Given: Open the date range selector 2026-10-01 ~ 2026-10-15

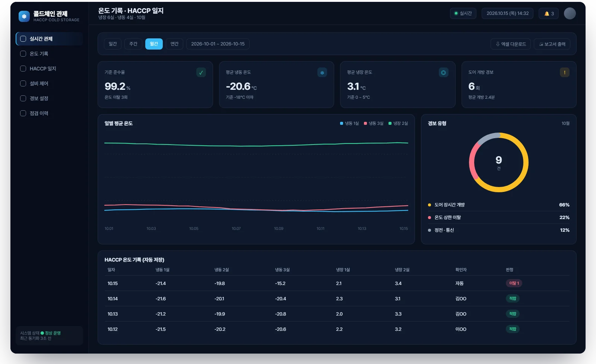Looking at the screenshot, I should pyautogui.click(x=218, y=44).
